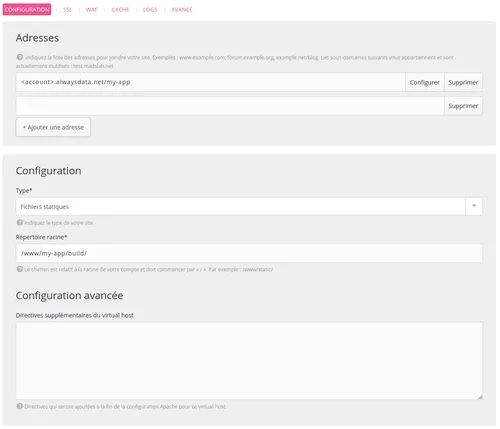Click the 'Répertoire racine*' label
Screen dimensions: 500x429
(x=41, y=237)
